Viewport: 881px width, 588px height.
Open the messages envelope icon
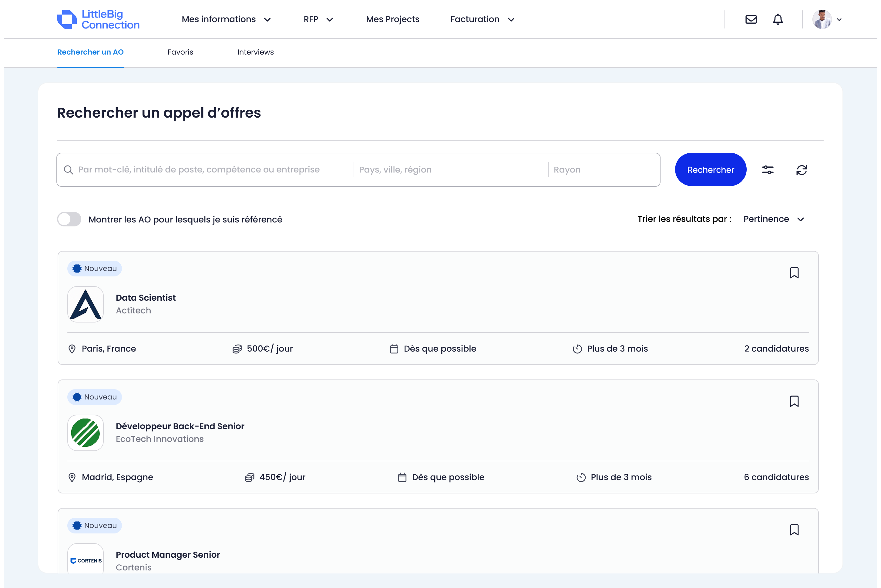click(x=751, y=19)
